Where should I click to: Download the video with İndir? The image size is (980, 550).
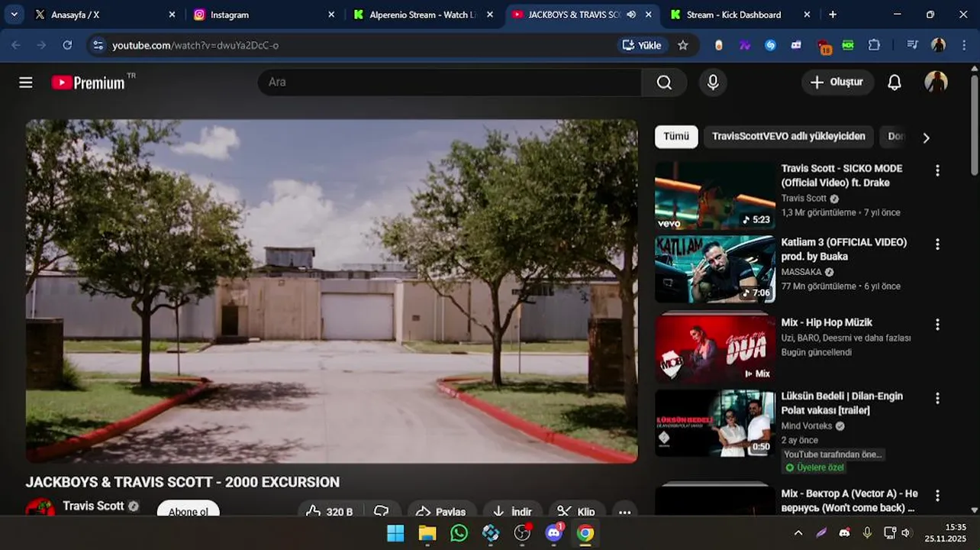click(513, 510)
